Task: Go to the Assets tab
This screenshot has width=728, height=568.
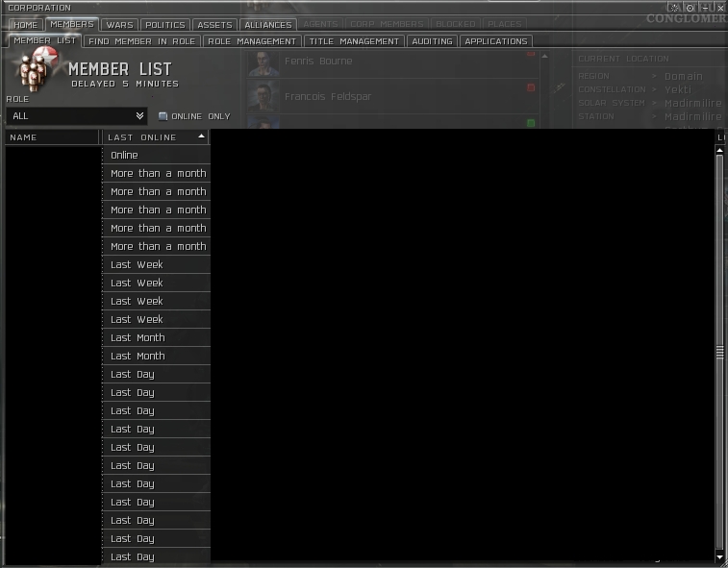Action: point(214,25)
